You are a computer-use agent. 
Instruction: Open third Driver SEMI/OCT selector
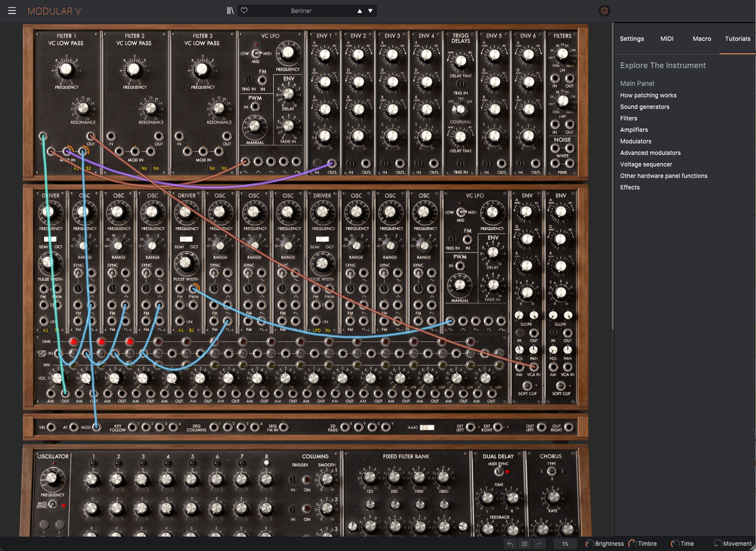(322, 239)
